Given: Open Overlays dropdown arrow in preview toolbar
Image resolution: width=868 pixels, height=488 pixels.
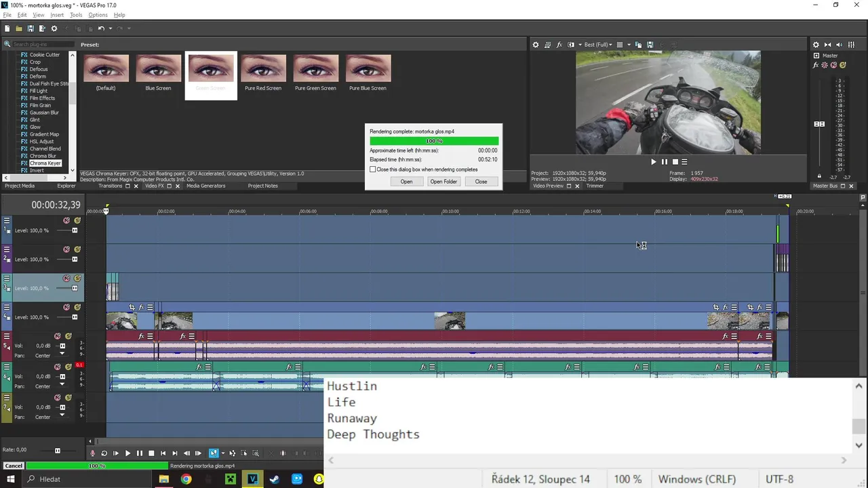Looking at the screenshot, I should [629, 45].
